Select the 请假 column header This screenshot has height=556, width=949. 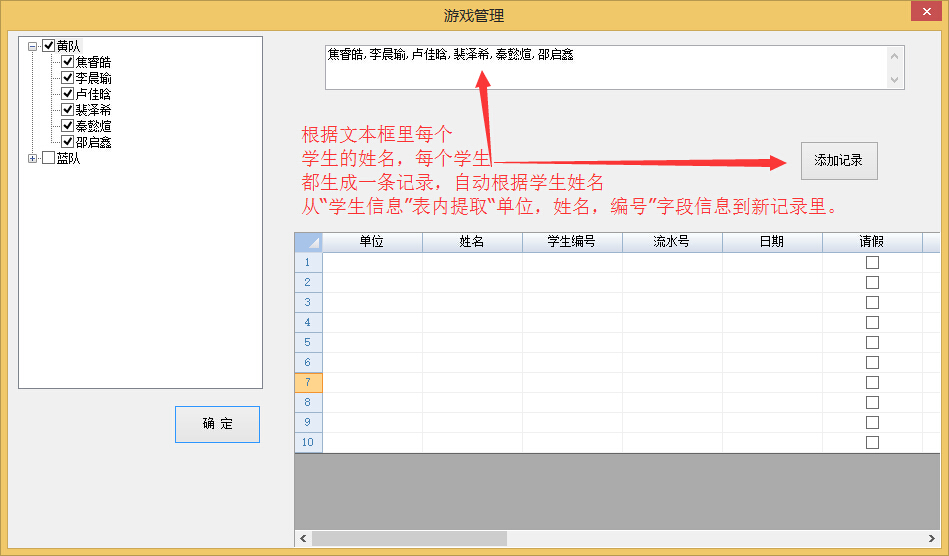pos(872,242)
